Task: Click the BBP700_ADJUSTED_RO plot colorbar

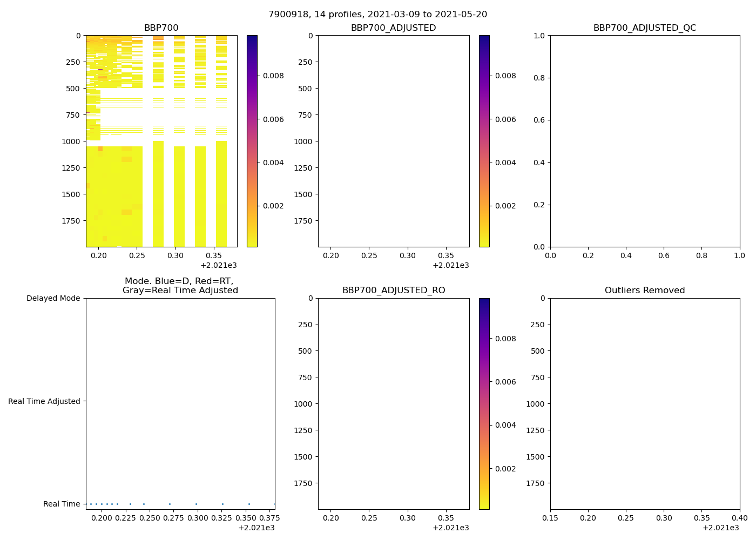Action: [x=484, y=403]
